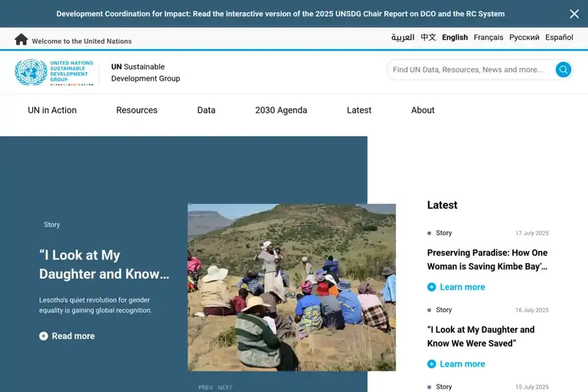Switch language to Русский
This screenshot has height=392, width=588.
tap(524, 38)
